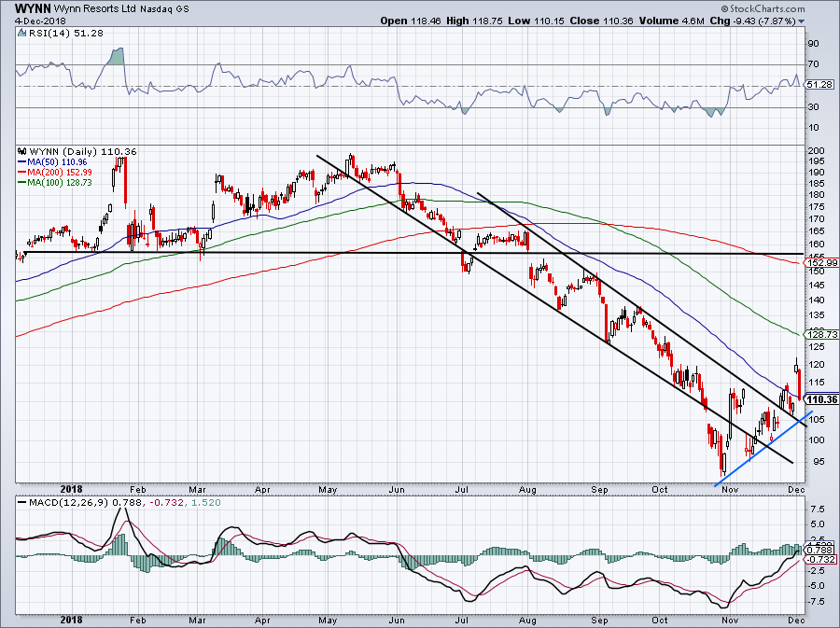Screen dimensions: 840x628
Task: Click the RSI(14) 51.28 indicator label
Action: [x=66, y=34]
